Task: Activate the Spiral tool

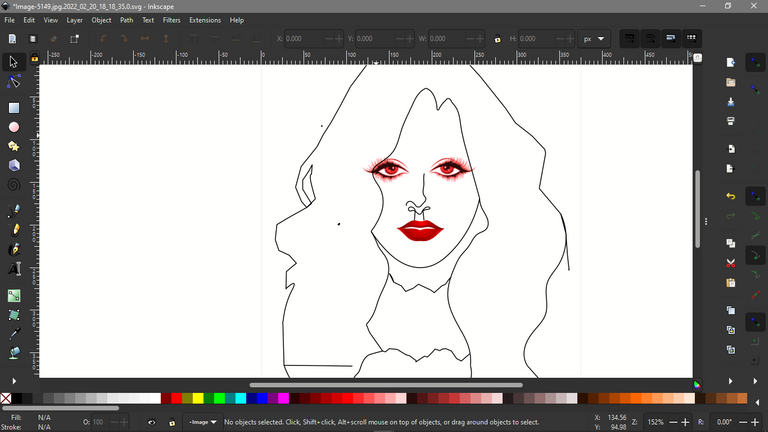Action: point(14,185)
